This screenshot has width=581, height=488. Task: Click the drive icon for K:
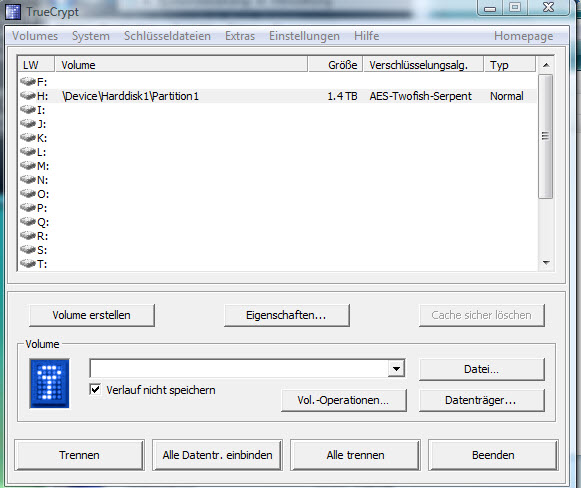[x=28, y=137]
